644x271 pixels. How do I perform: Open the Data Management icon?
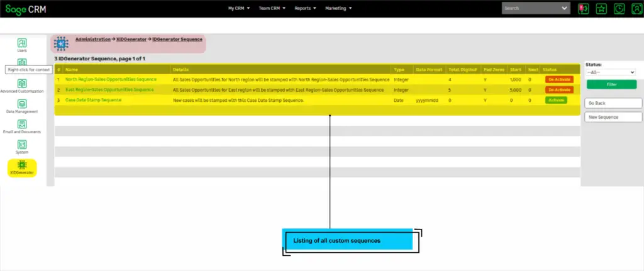(x=22, y=103)
